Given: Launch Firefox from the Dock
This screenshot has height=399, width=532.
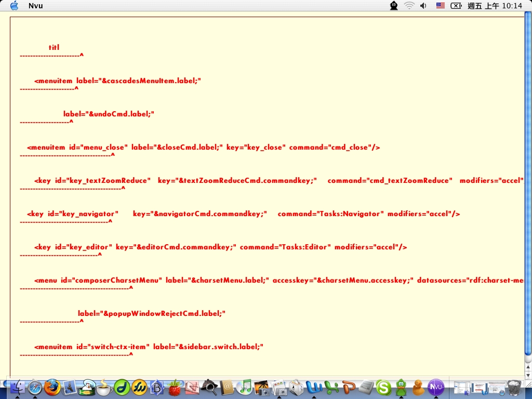Looking at the screenshot, I should (52, 387).
